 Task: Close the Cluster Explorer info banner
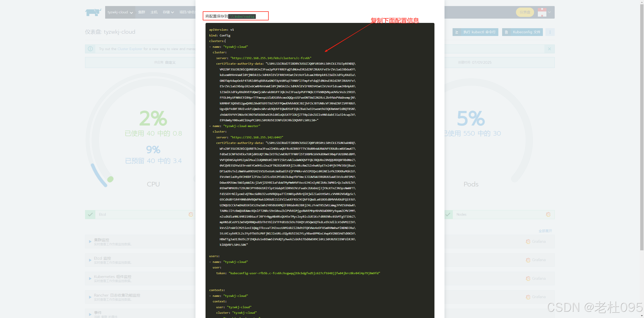click(x=549, y=49)
